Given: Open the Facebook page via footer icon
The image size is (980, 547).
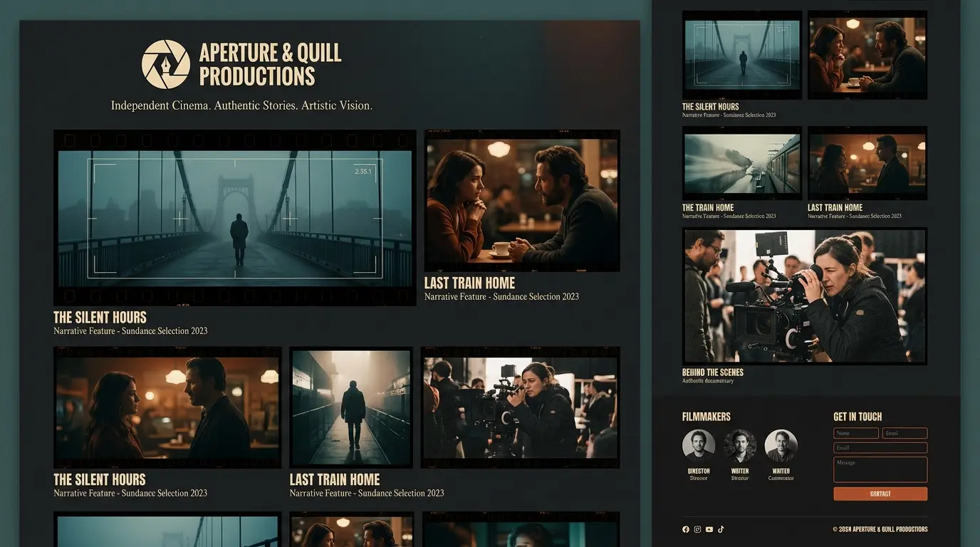Looking at the screenshot, I should pos(686,529).
